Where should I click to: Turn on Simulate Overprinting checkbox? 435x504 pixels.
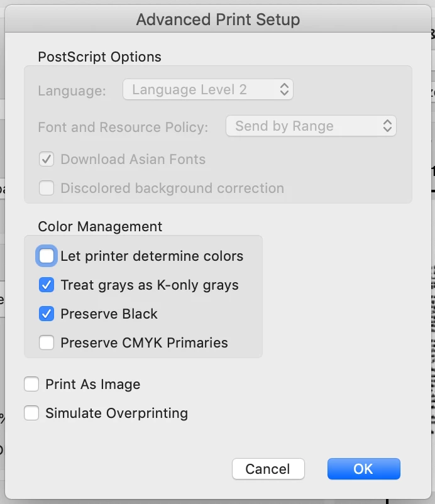tap(31, 414)
